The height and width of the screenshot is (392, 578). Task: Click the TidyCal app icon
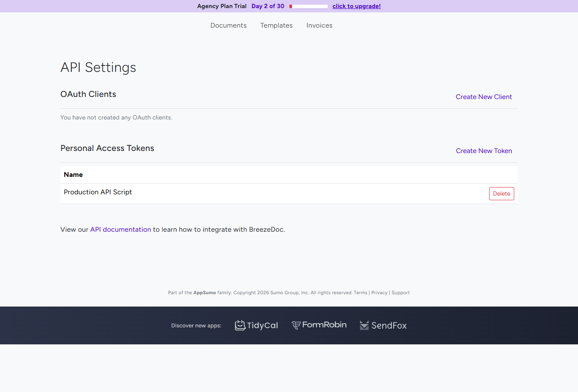tap(240, 325)
